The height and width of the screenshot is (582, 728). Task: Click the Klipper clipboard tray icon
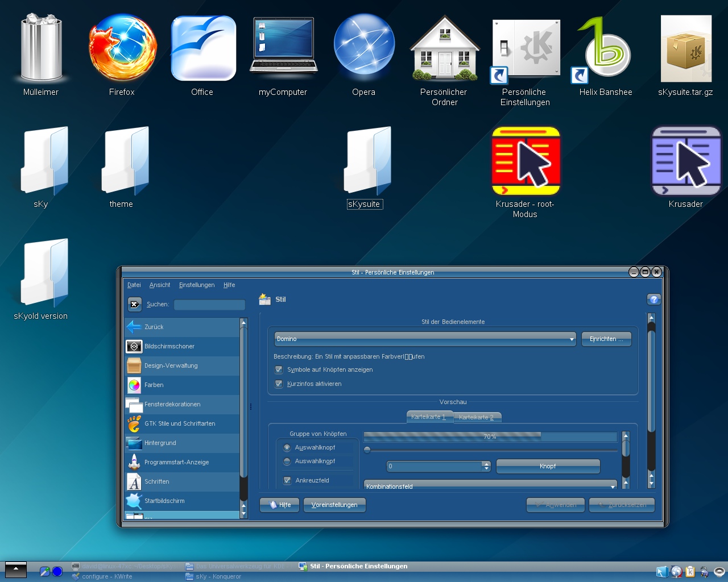click(690, 572)
